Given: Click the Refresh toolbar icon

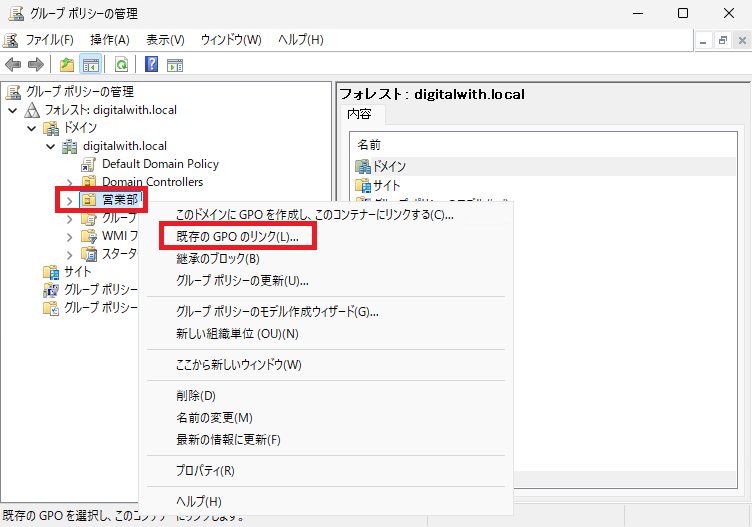Looking at the screenshot, I should point(121,64).
